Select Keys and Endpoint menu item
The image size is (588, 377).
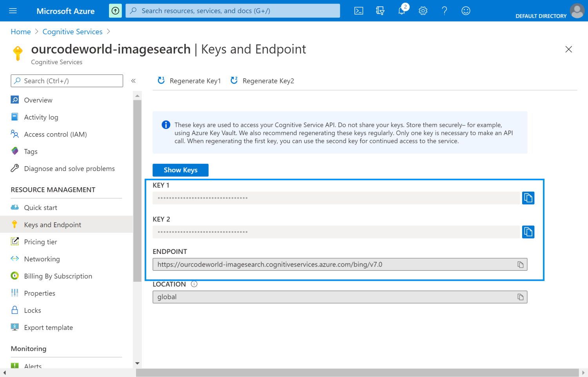point(67,225)
